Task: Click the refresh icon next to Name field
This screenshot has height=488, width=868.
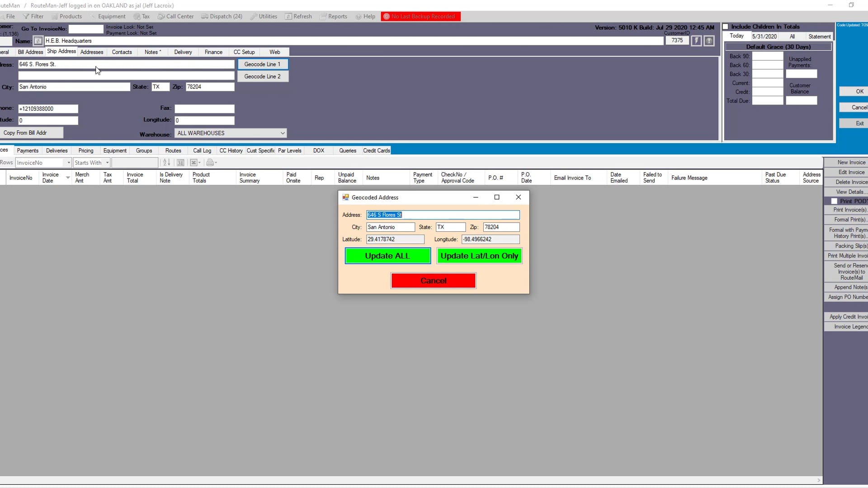Action: click(38, 41)
